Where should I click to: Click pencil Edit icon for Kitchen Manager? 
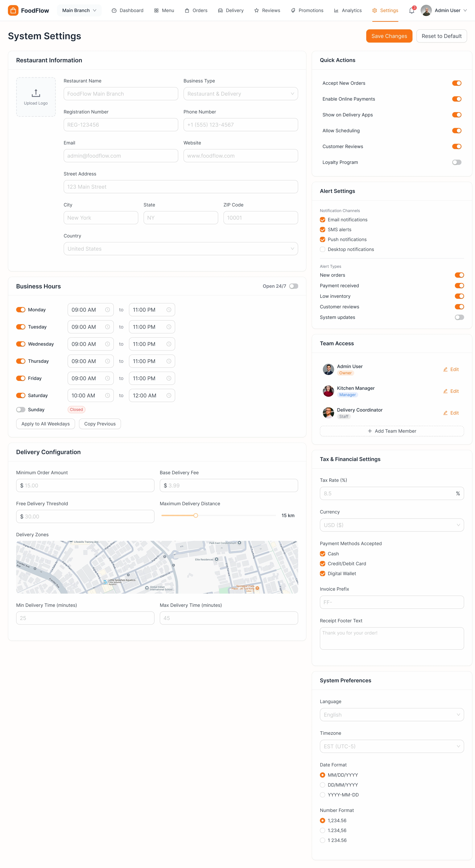[445, 391]
